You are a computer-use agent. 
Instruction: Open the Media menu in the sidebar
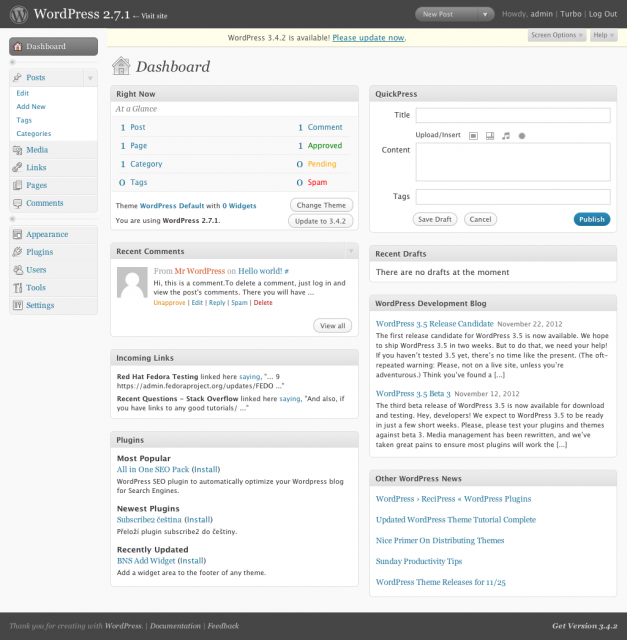[x=36, y=149]
